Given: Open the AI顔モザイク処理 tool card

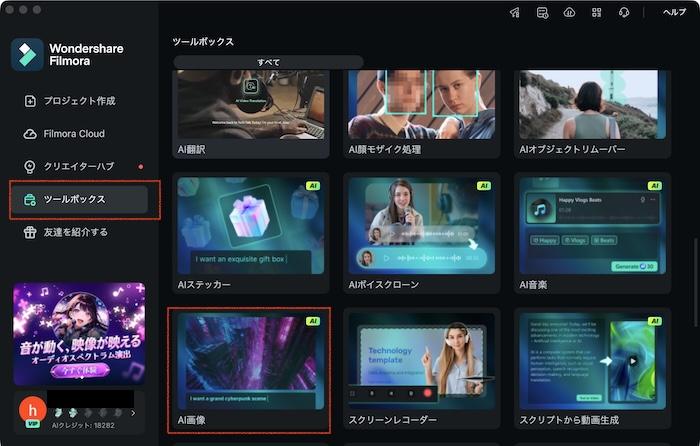Looking at the screenshot, I should pos(422,114).
